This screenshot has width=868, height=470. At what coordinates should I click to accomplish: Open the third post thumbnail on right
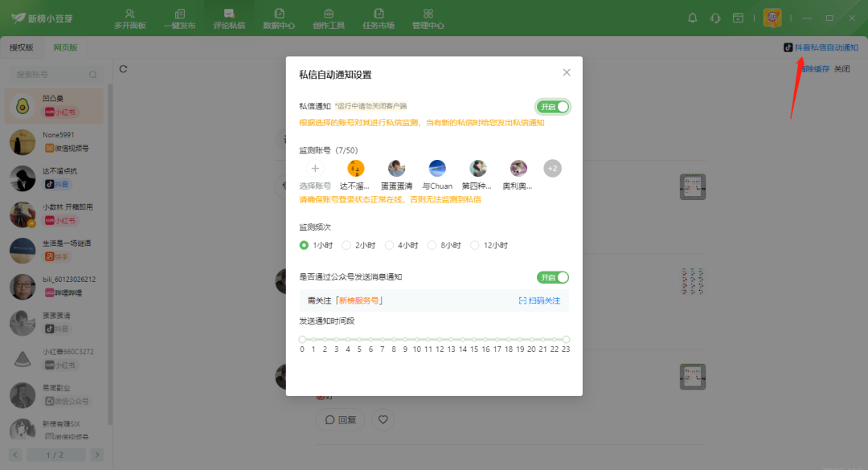(x=693, y=377)
